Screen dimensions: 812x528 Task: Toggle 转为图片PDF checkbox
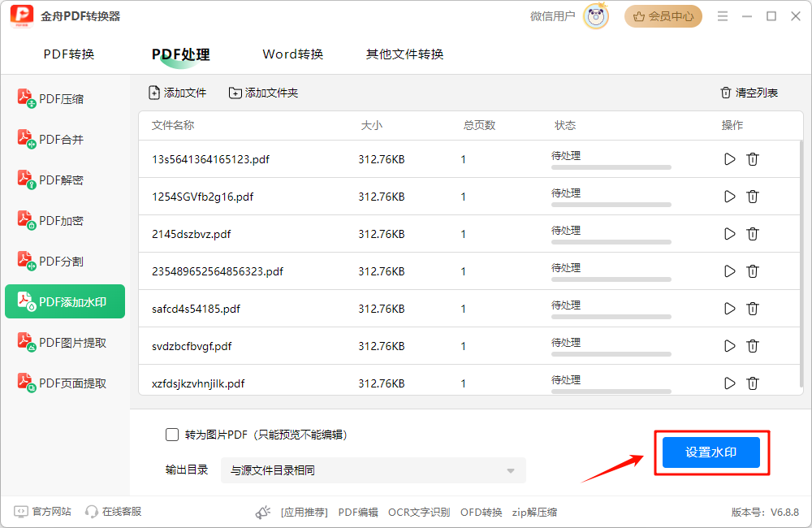pyautogui.click(x=172, y=435)
